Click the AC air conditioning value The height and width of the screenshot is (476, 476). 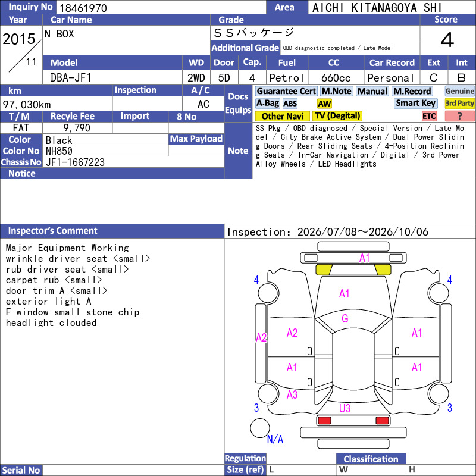pos(203,104)
